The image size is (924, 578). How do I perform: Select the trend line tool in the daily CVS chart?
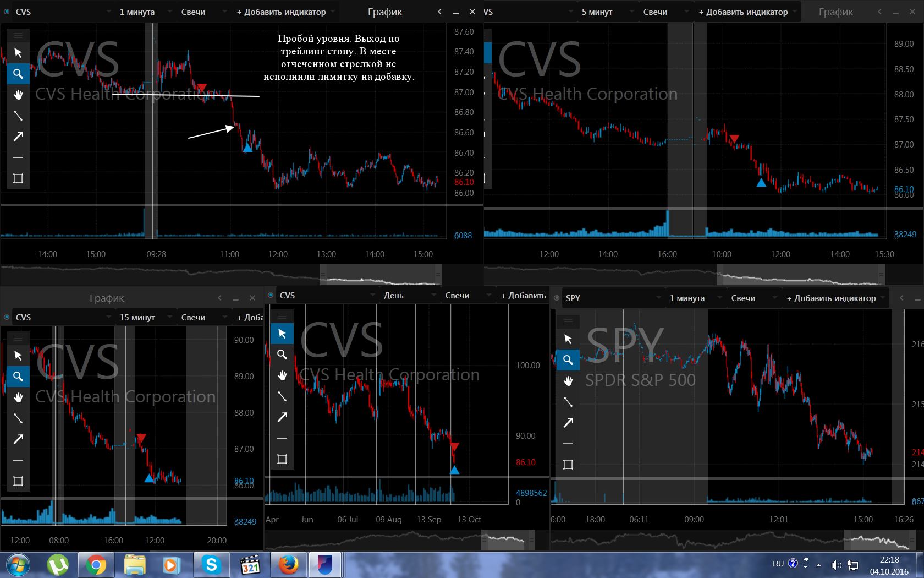pyautogui.click(x=282, y=396)
